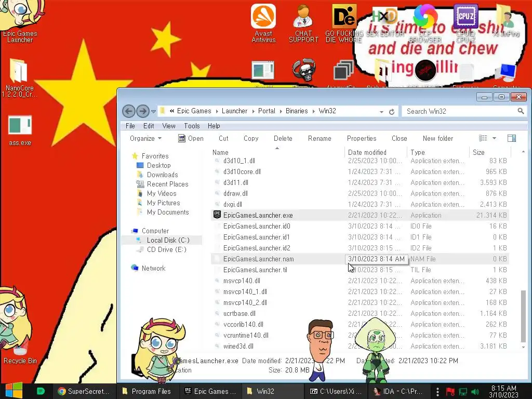Open the Windows Start button
532x399 pixels.
(x=14, y=391)
